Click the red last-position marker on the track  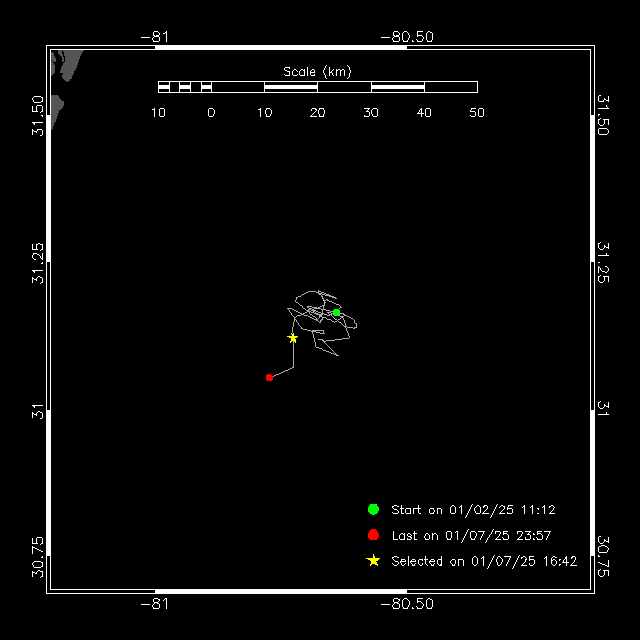(270, 377)
